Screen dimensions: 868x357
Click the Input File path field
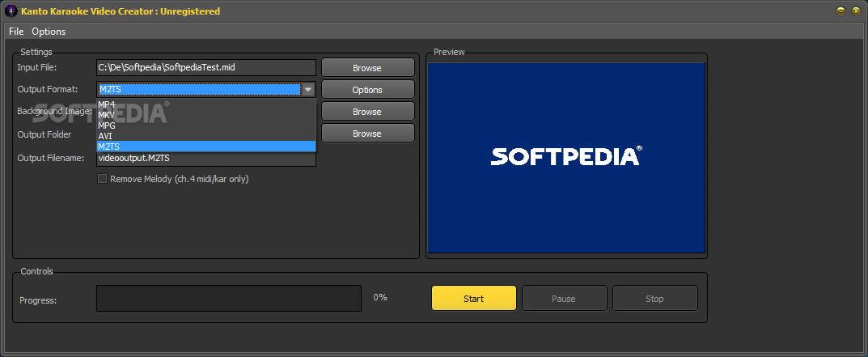click(x=206, y=68)
